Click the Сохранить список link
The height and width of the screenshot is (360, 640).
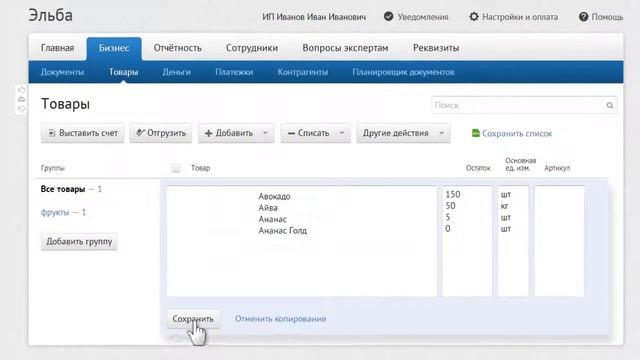click(x=517, y=133)
